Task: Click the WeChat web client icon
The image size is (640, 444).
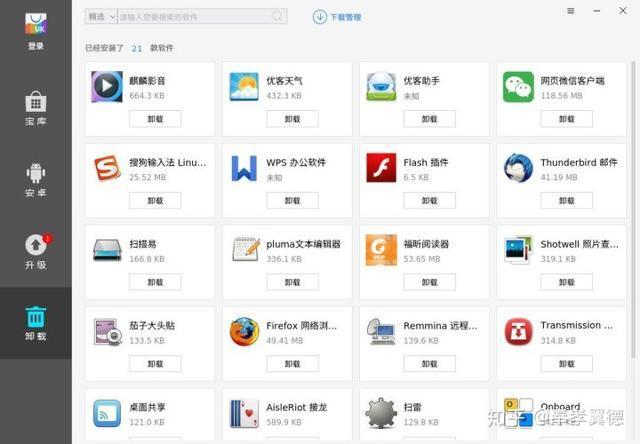Action: [x=518, y=87]
